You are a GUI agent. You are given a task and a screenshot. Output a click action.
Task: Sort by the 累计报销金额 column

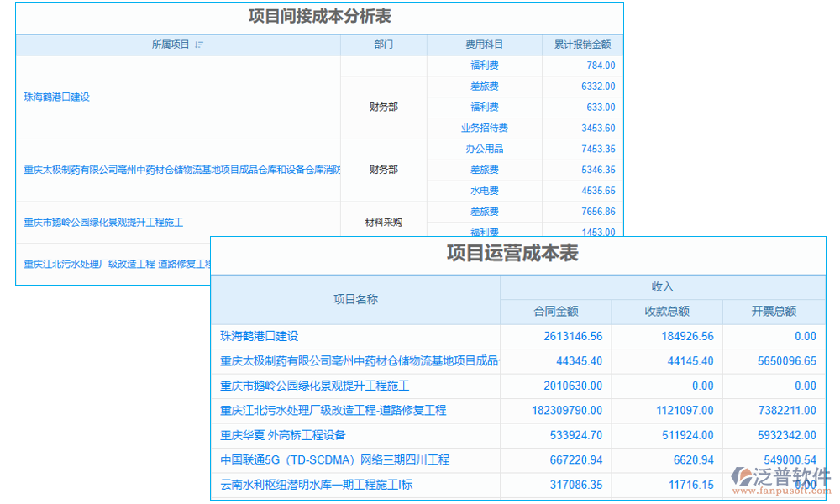click(583, 45)
